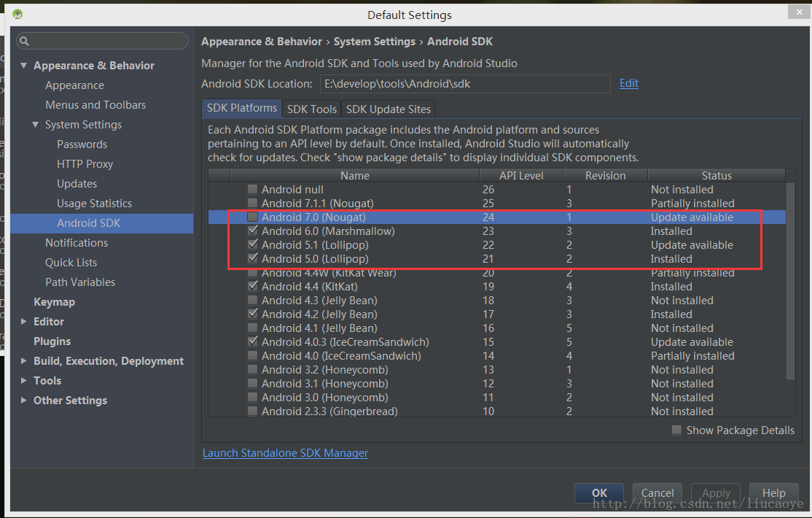Expand the Tools section arrow

point(24,381)
